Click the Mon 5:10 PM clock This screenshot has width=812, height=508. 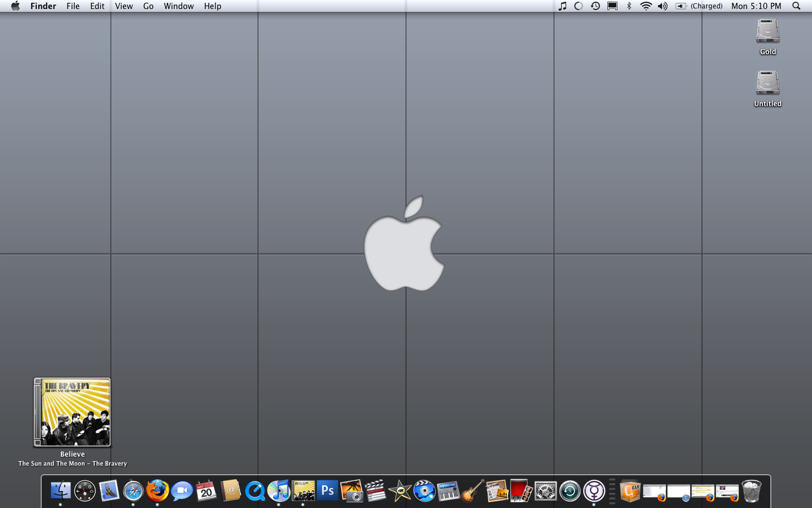tap(756, 6)
